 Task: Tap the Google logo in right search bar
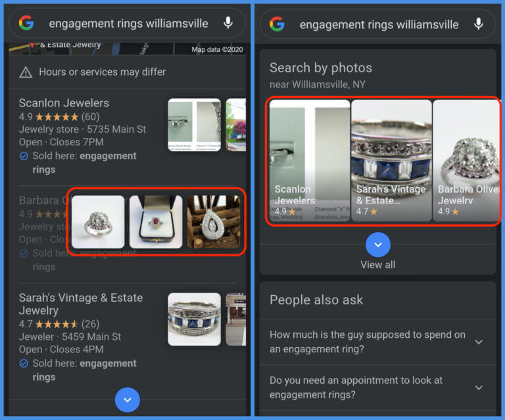[277, 24]
